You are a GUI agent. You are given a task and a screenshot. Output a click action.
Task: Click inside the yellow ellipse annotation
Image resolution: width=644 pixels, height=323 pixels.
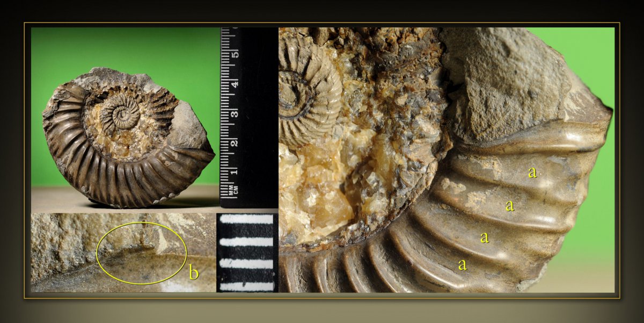click(141, 253)
